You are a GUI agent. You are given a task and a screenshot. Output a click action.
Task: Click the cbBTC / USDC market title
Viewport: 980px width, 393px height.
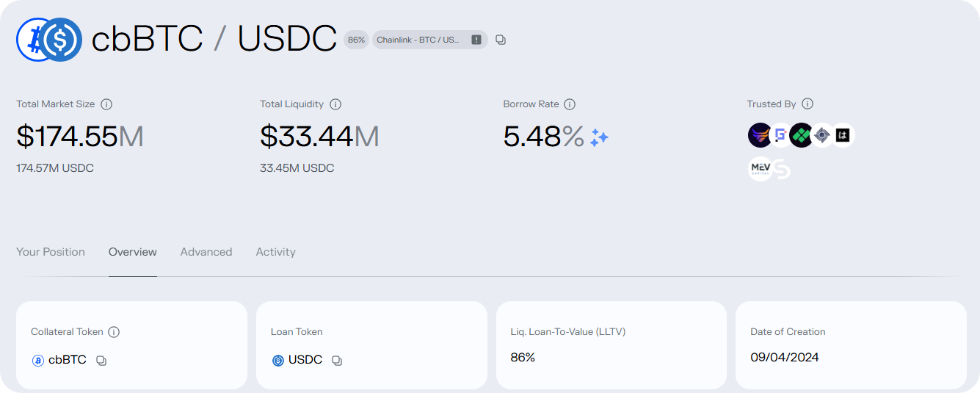(214, 39)
